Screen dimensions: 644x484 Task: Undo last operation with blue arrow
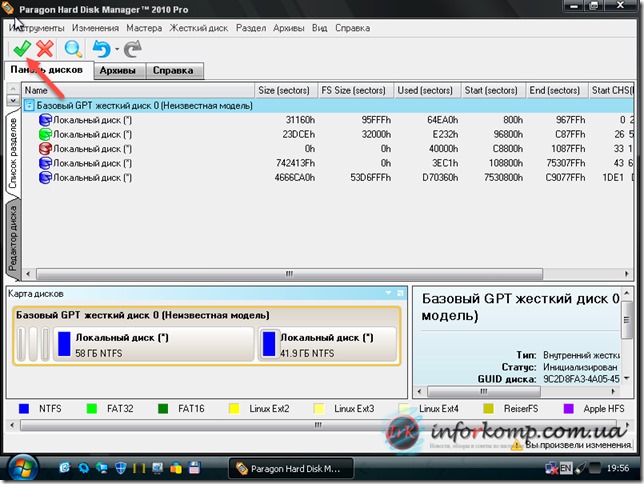tap(101, 49)
